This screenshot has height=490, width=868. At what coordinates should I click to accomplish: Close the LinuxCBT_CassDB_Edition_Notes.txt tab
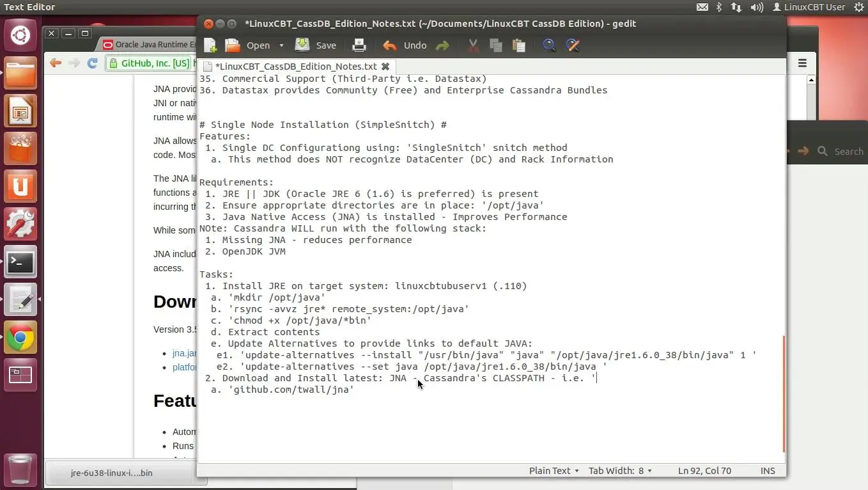coord(385,66)
